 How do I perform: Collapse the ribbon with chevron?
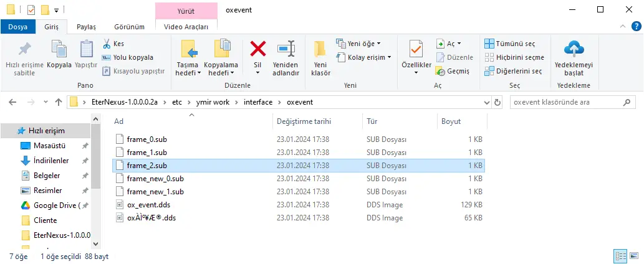pos(623,27)
